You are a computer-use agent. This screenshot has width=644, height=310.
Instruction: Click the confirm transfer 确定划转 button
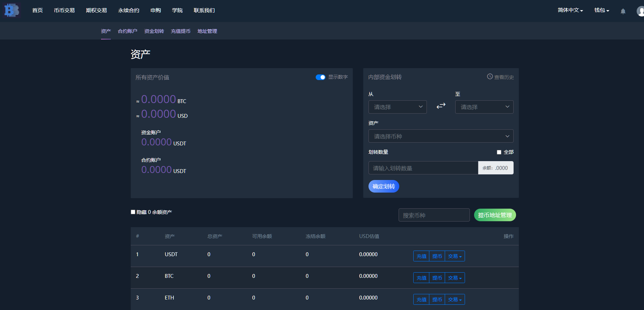pyautogui.click(x=384, y=186)
